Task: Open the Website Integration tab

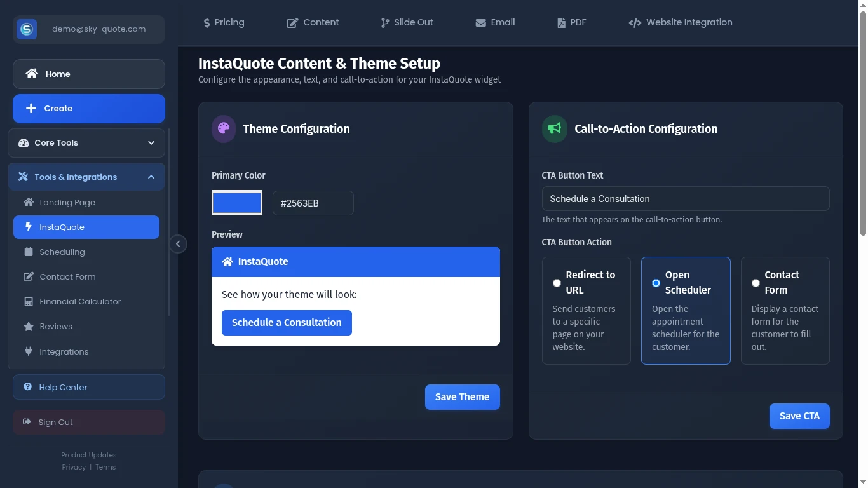Action: pyautogui.click(x=680, y=22)
